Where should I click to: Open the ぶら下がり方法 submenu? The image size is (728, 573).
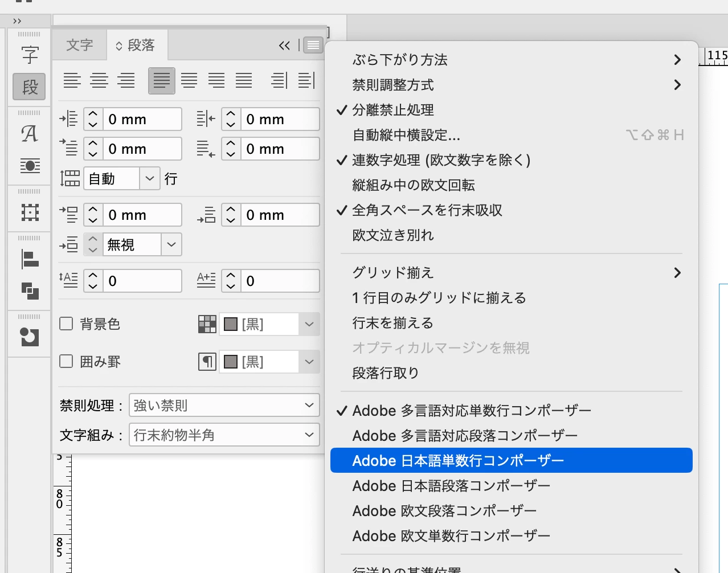coord(512,60)
